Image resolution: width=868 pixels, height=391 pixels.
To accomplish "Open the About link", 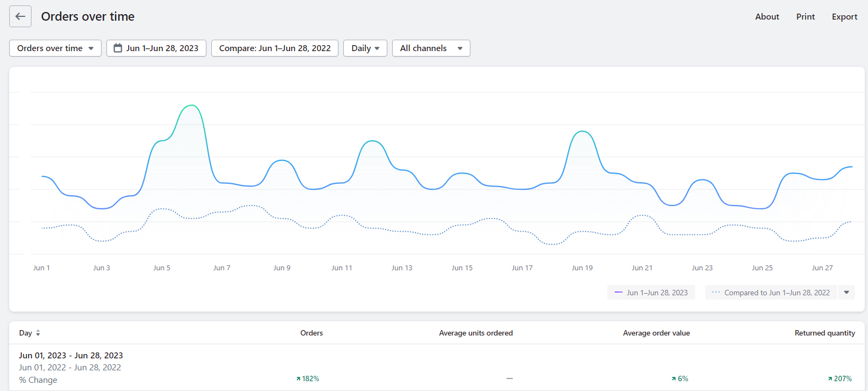I will (767, 17).
